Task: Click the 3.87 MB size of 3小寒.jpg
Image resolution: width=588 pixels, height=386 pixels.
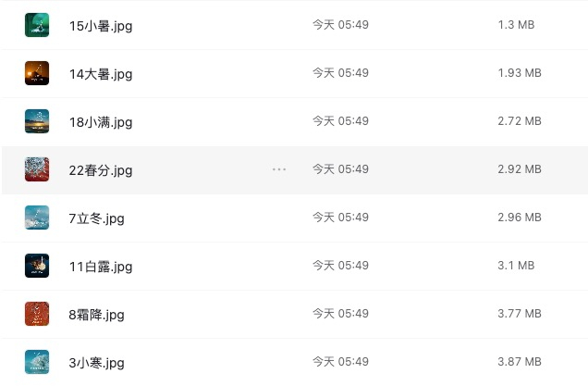Action: tap(520, 361)
